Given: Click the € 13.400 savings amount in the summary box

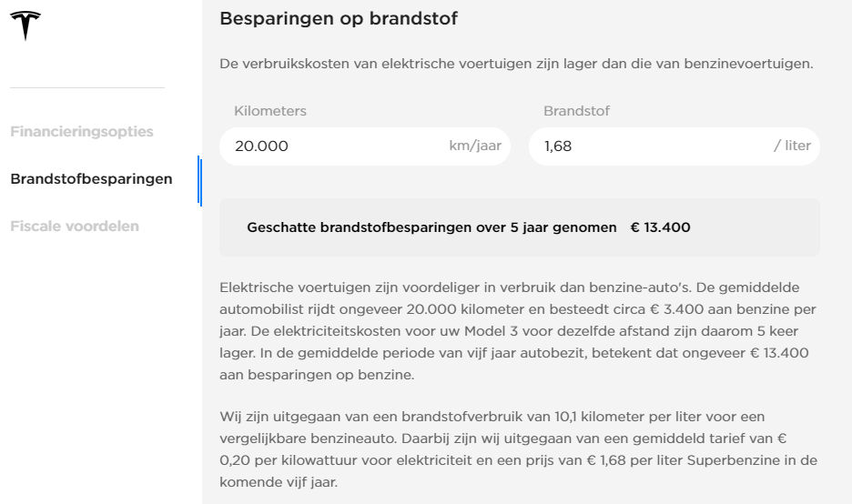Looking at the screenshot, I should point(660,227).
